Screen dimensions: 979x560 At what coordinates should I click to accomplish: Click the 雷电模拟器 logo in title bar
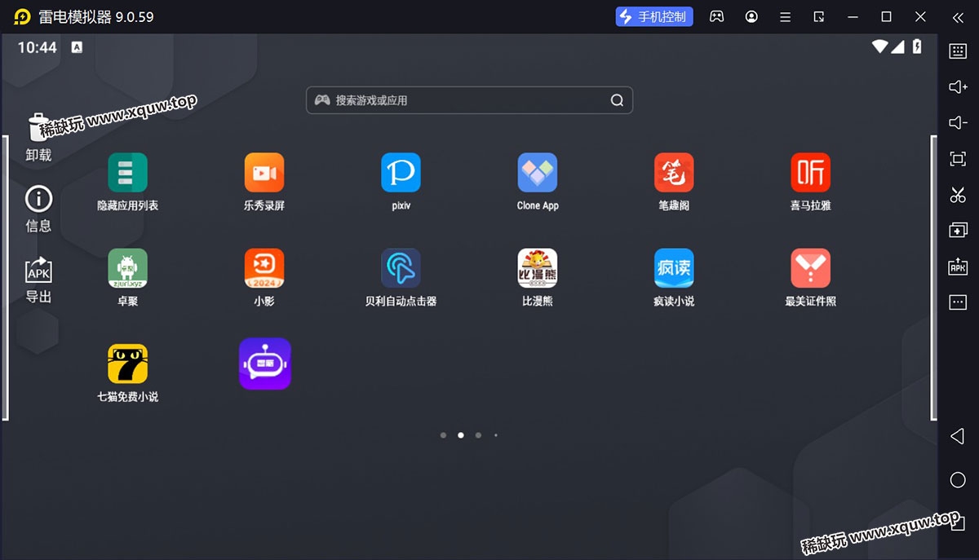point(22,16)
